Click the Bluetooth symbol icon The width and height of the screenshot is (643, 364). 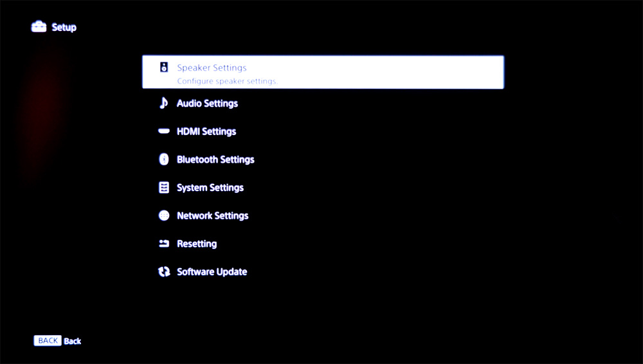pyautogui.click(x=163, y=159)
